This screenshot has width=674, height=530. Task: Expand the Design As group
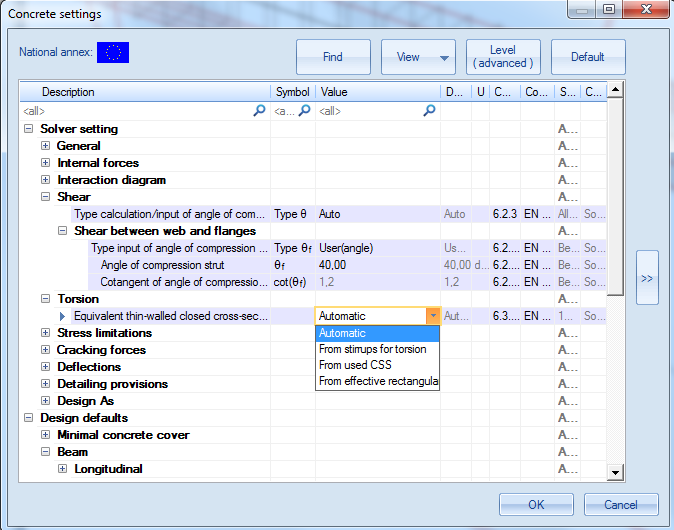point(45,401)
